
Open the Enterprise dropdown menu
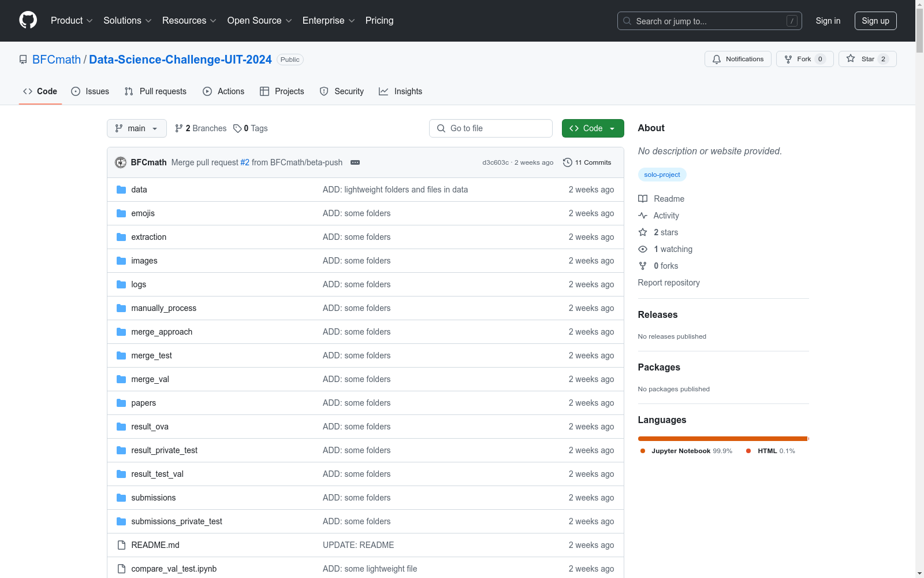pos(329,20)
